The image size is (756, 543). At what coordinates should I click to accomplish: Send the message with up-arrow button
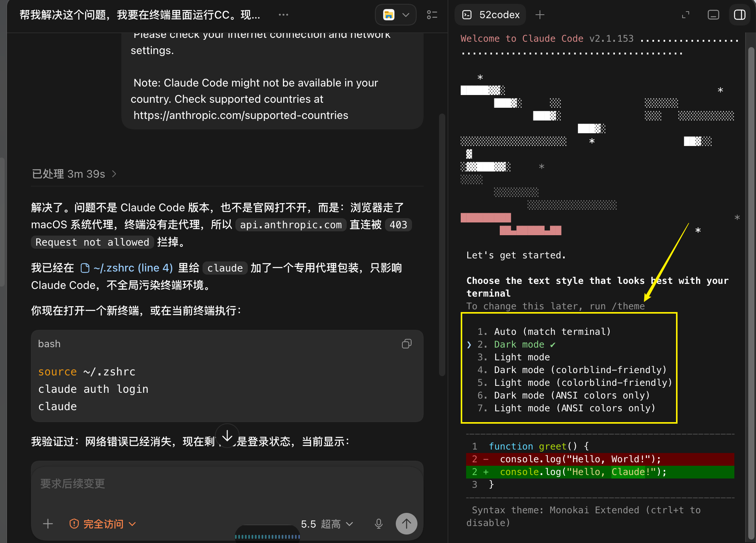(x=406, y=524)
